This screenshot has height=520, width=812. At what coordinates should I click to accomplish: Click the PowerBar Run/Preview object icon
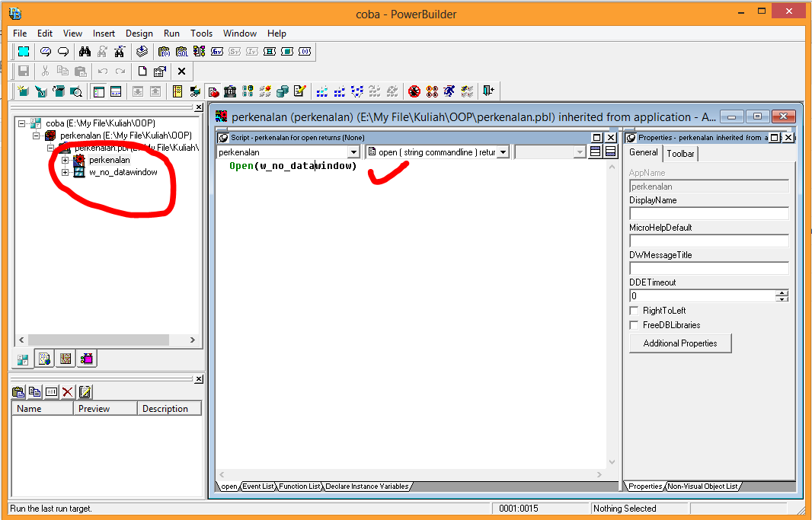point(76,91)
